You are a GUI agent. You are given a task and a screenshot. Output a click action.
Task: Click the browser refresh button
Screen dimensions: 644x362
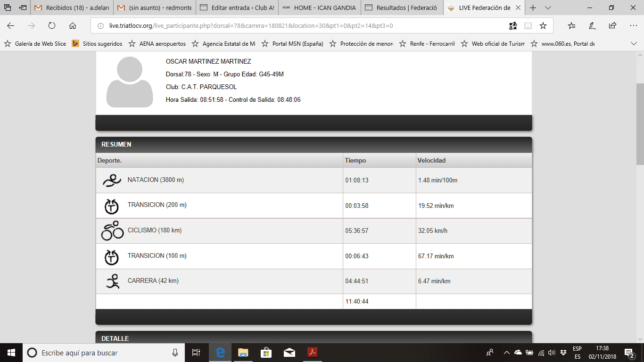[52, 26]
